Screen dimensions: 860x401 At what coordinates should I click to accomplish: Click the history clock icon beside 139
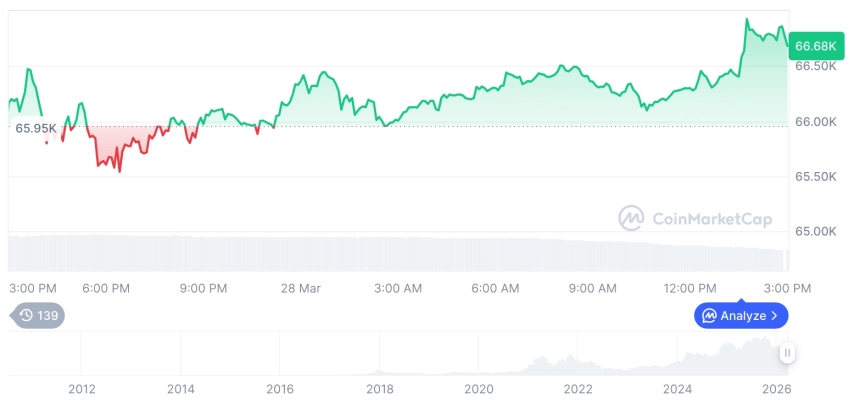tap(26, 315)
